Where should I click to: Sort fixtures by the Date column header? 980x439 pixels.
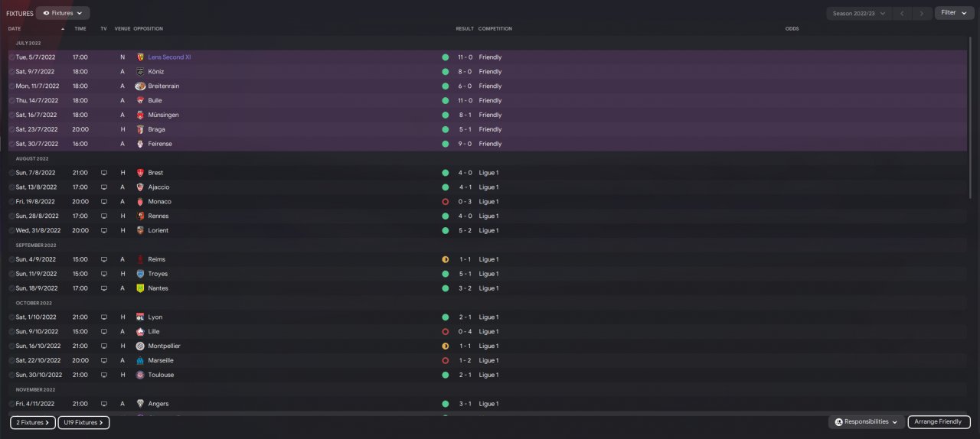[15, 29]
